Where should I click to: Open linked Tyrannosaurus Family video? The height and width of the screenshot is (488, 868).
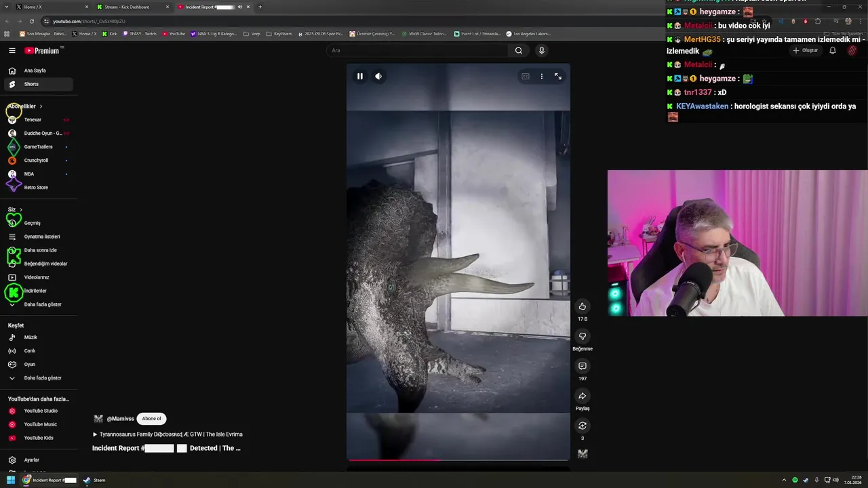pos(167,434)
